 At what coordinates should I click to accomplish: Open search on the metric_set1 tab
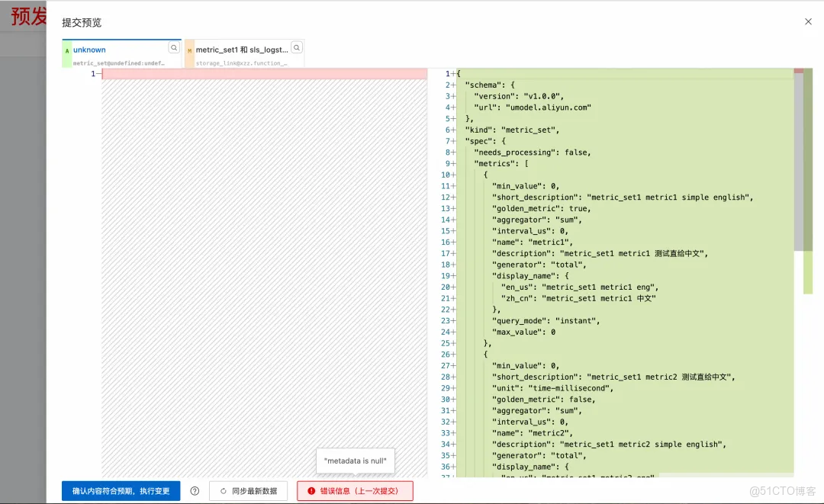[297, 48]
